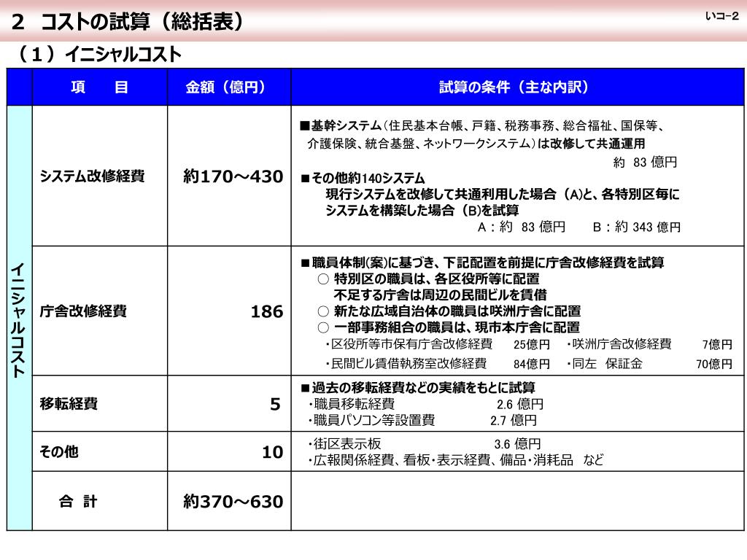Click the slide title 'コストの試算（総括表）'
This screenshot has height=560, width=747.
(x=142, y=22)
